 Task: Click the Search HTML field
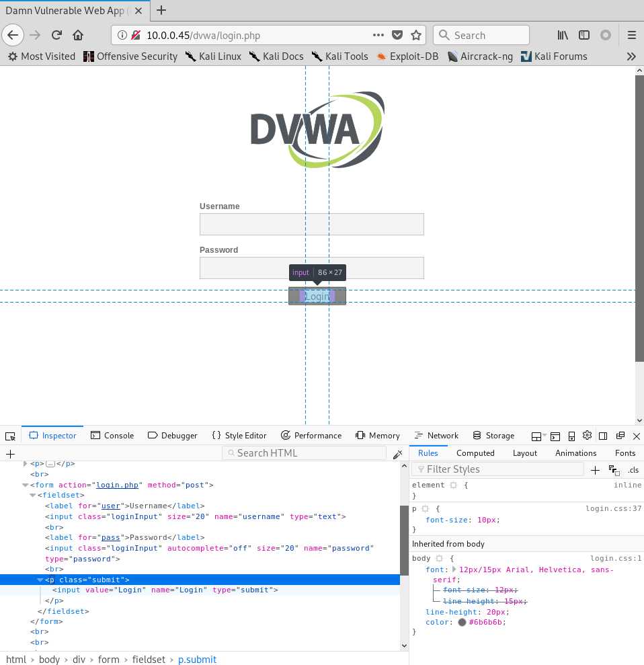[304, 453]
